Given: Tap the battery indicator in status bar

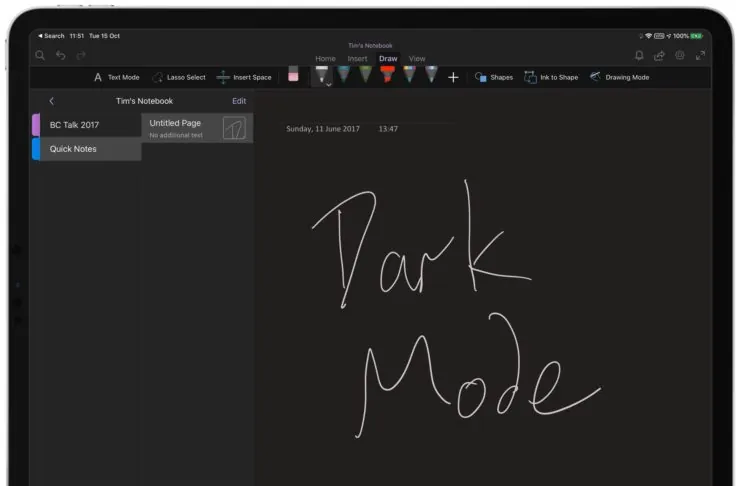Looking at the screenshot, I should coord(696,36).
